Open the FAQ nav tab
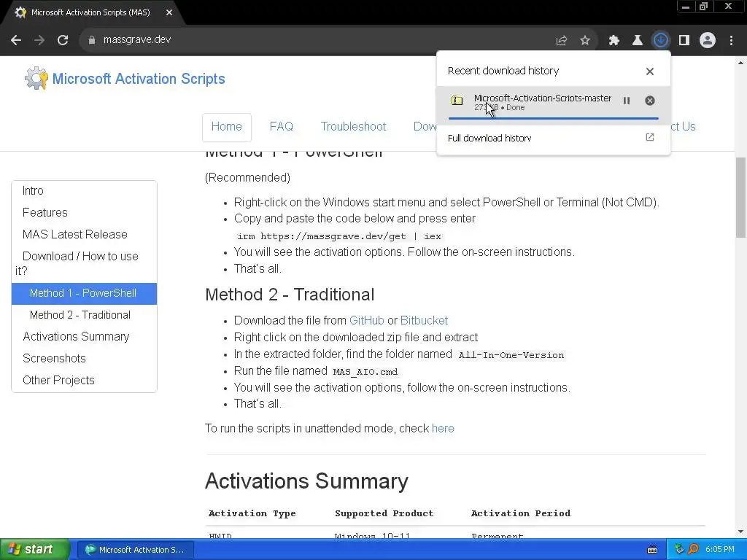The height and width of the screenshot is (560, 747). (281, 127)
